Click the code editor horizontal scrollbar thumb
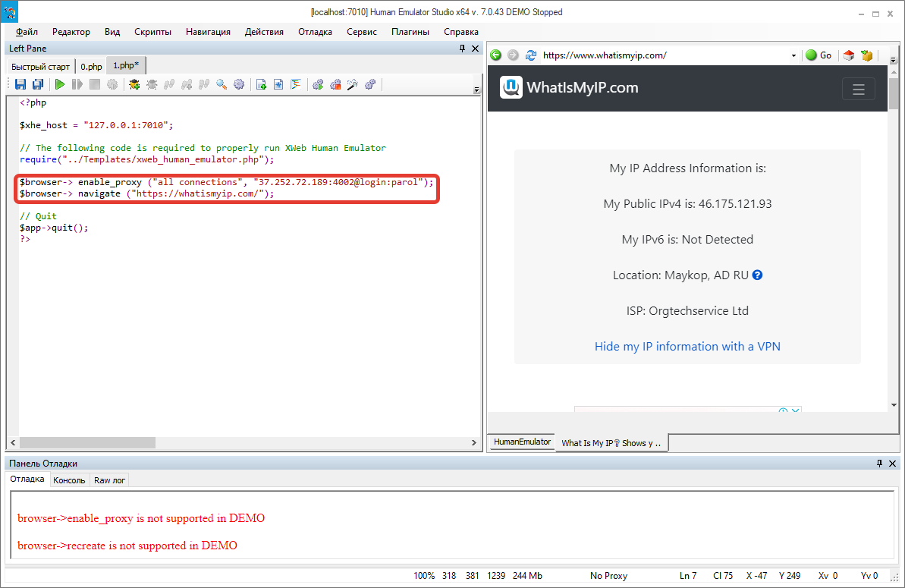The height and width of the screenshot is (588, 905). pos(88,442)
